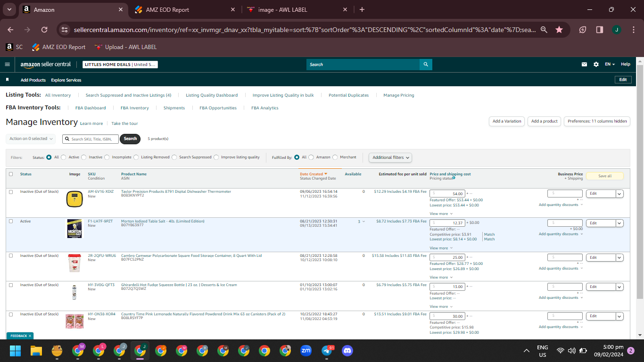This screenshot has width=644, height=362.
Task: Expand the Available quantity 3 chevron
Action: click(x=363, y=222)
